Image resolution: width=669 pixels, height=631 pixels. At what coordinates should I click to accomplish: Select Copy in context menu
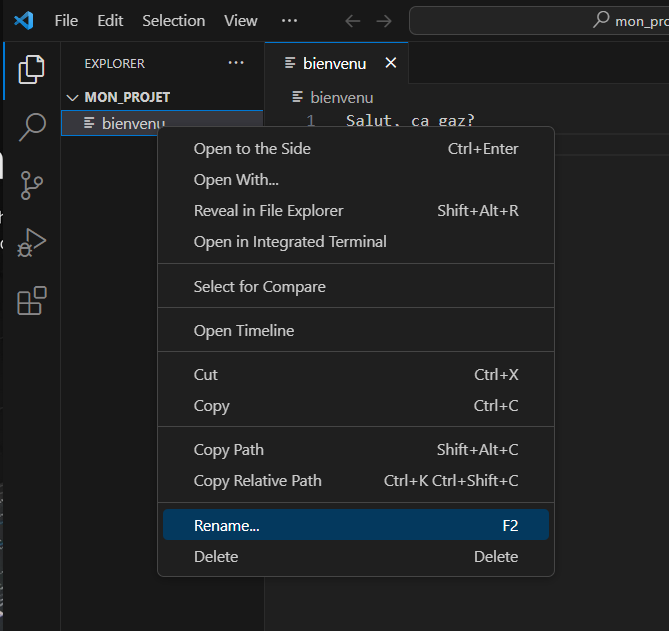coord(356,406)
